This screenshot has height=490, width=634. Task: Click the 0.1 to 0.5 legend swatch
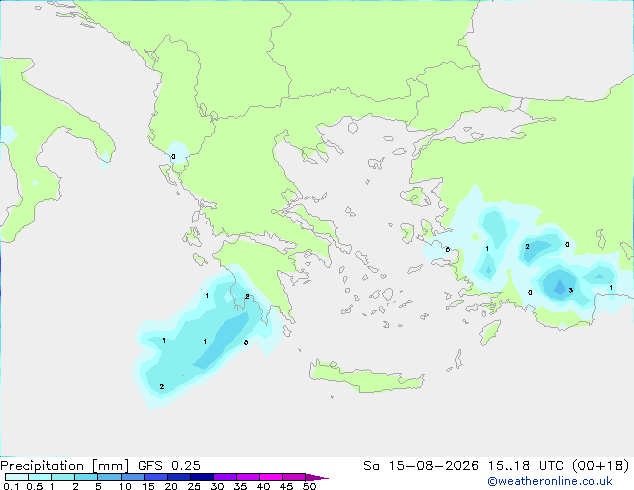pos(17,477)
